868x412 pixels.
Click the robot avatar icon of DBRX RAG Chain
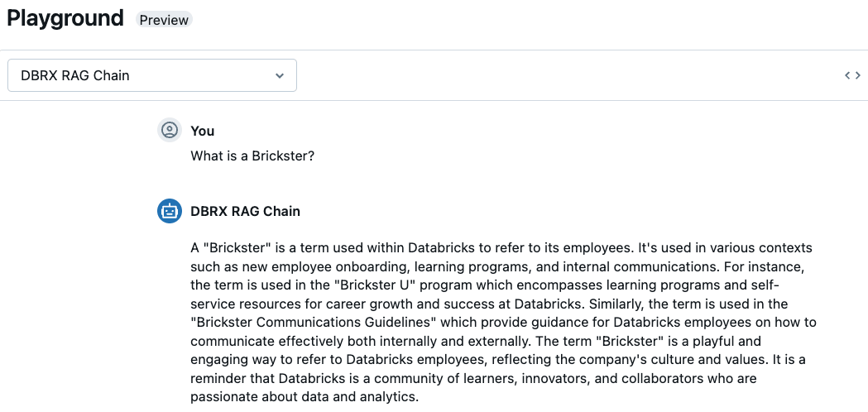(170, 211)
